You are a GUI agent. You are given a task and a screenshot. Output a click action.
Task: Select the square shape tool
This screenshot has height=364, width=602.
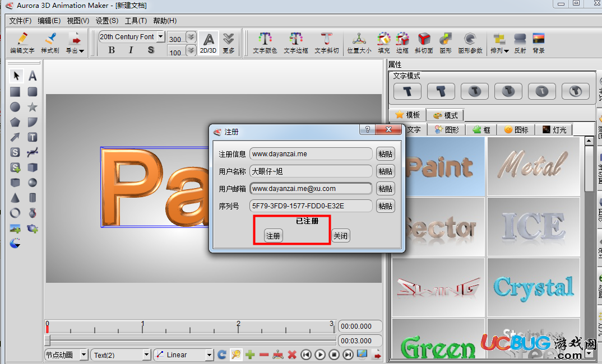pos(15,92)
